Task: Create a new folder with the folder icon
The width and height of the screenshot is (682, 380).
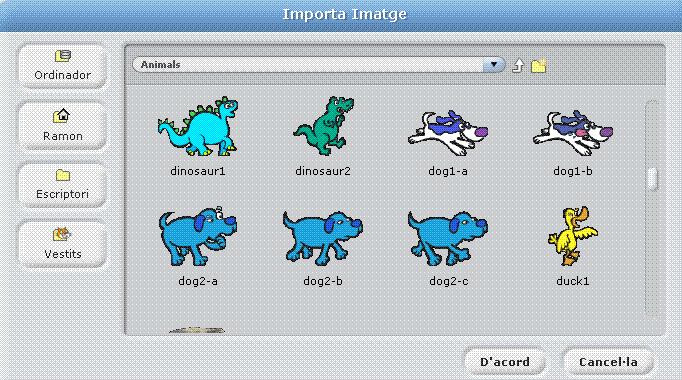Action: pos(538,66)
